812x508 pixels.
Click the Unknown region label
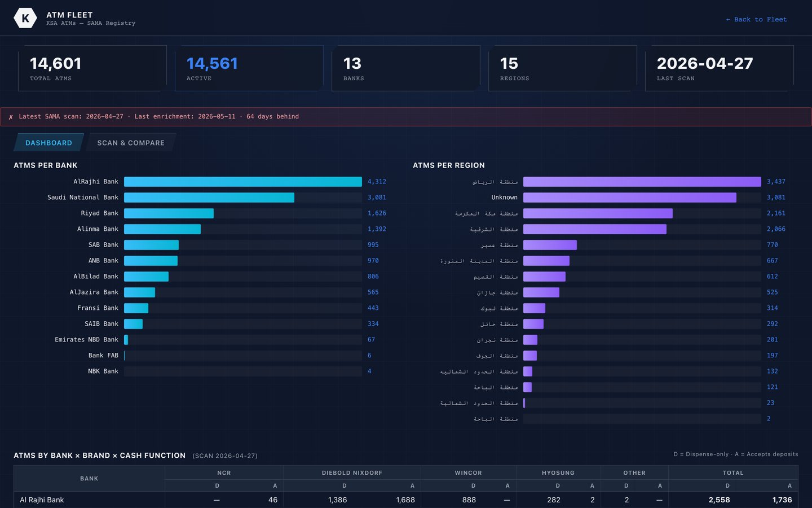504,198
